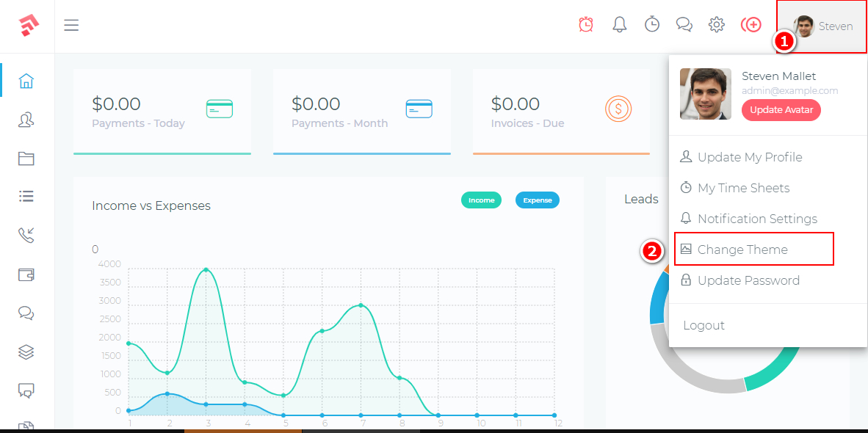Screen dimensions: 868x433
Task: Open the clients user icon in sidebar
Action: pos(26,120)
